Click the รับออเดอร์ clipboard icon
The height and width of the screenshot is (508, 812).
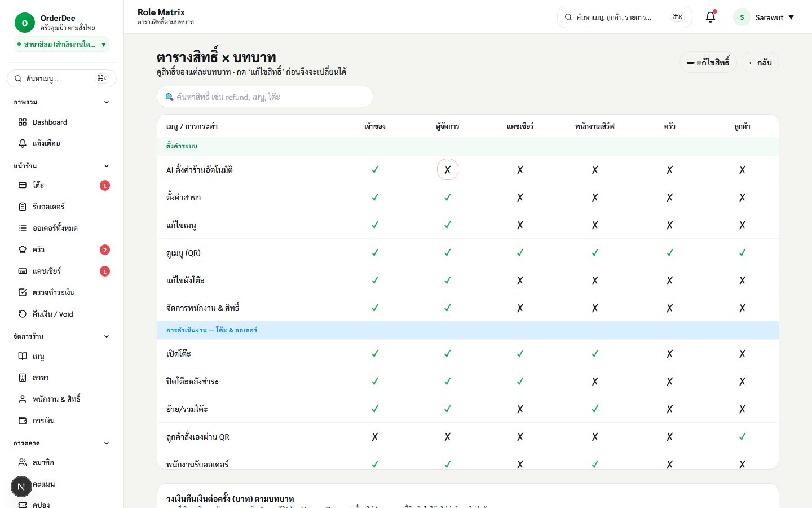click(x=23, y=207)
